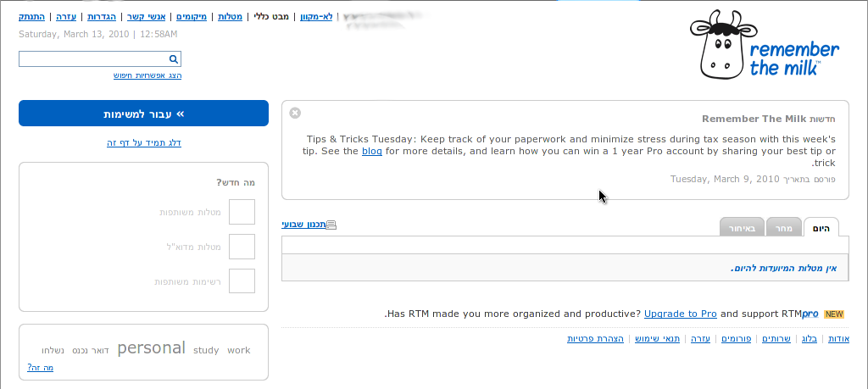
Task: Open the מטלות menu item
Action: tap(230, 17)
